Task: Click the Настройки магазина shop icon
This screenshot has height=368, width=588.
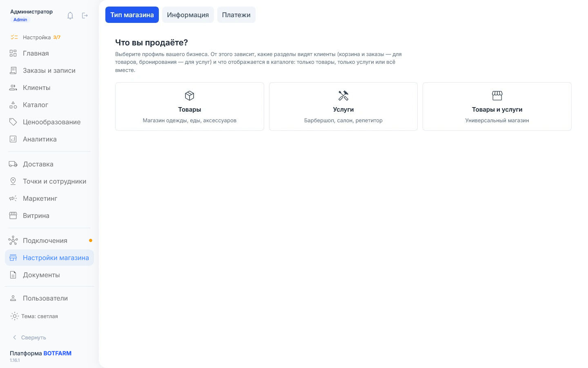Action: 13,258
